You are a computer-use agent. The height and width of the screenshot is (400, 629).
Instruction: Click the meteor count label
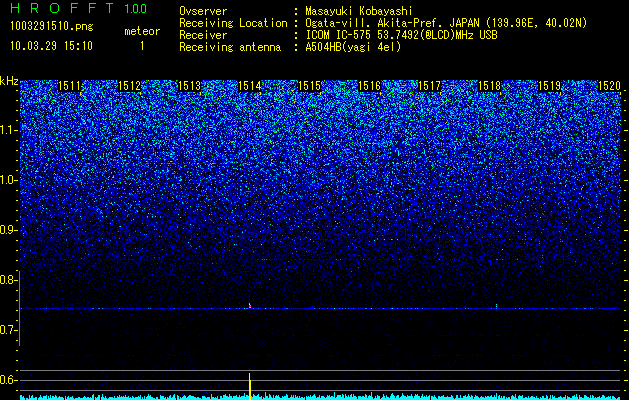[142, 31]
